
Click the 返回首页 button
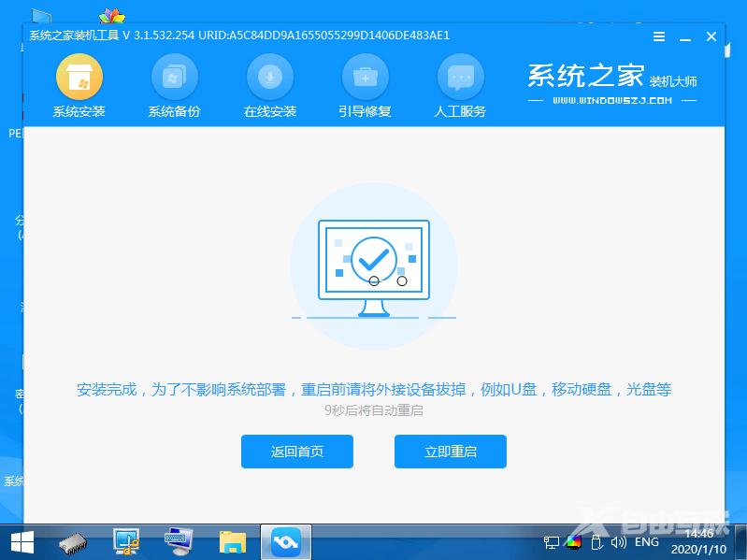(296, 452)
